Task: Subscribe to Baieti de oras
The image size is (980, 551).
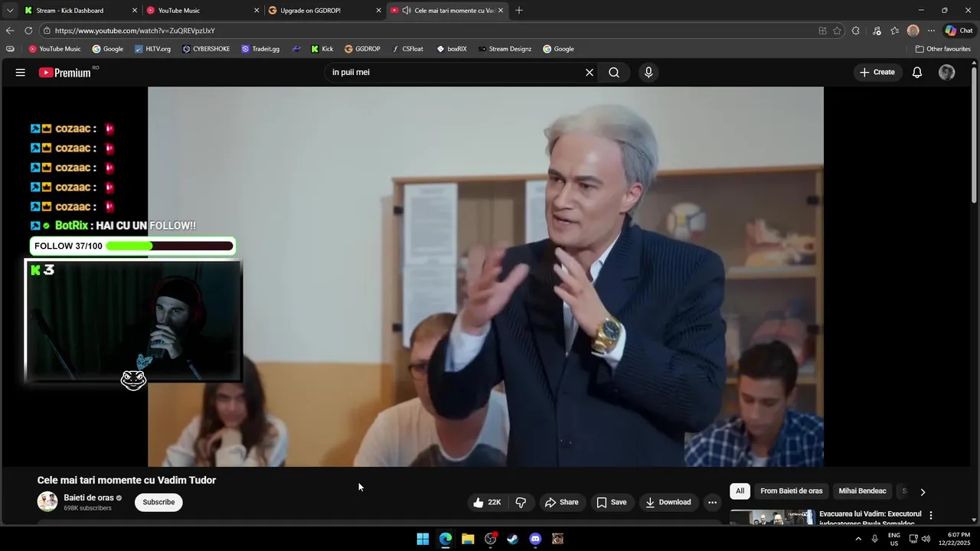Action: point(158,503)
